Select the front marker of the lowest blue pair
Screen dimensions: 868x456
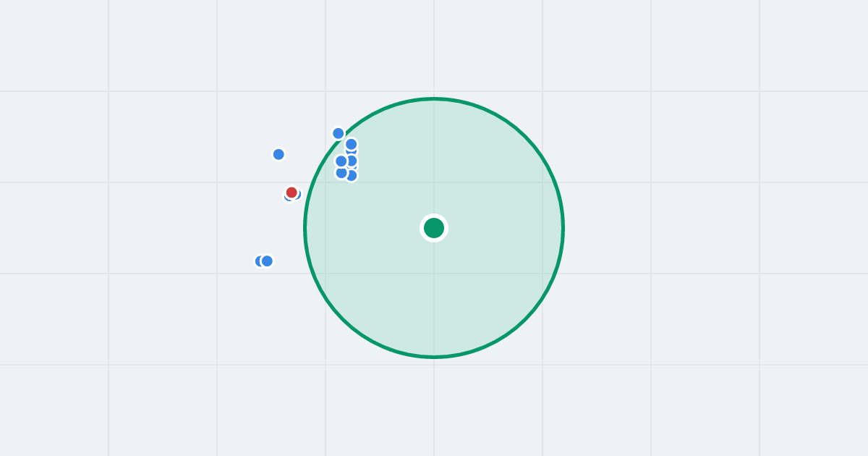pyautogui.click(x=267, y=261)
